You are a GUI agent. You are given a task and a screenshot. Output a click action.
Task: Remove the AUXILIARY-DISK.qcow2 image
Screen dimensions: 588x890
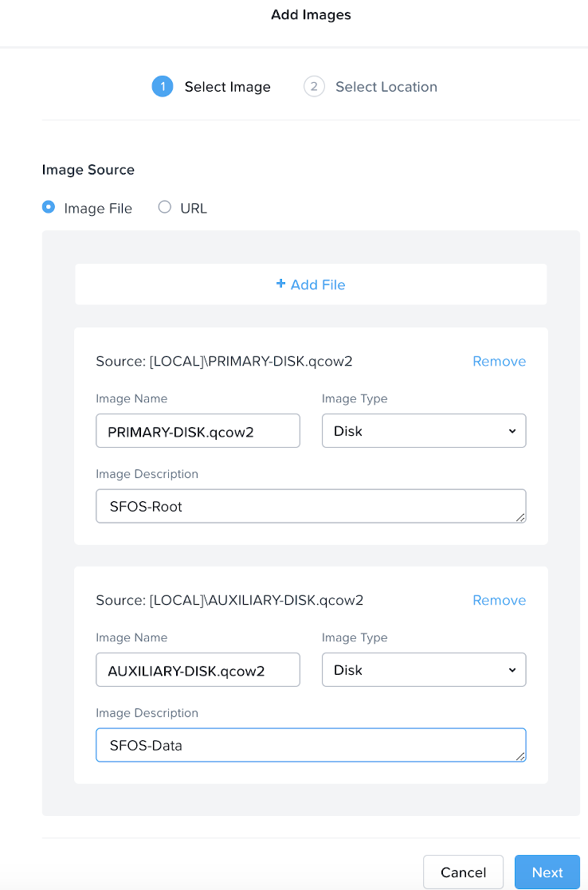click(499, 600)
